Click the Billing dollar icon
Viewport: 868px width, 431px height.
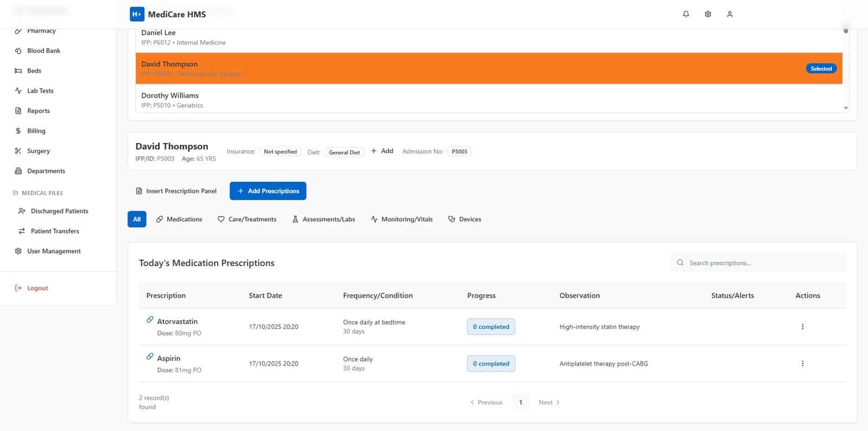[18, 131]
